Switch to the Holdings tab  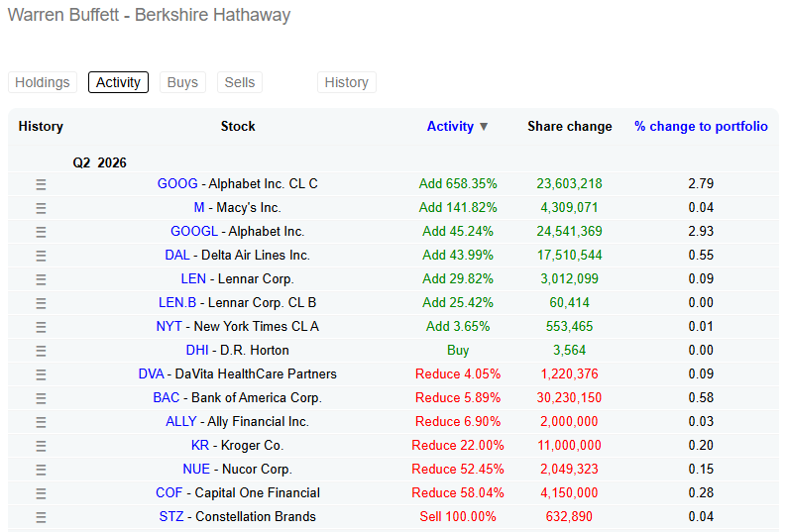(x=43, y=82)
